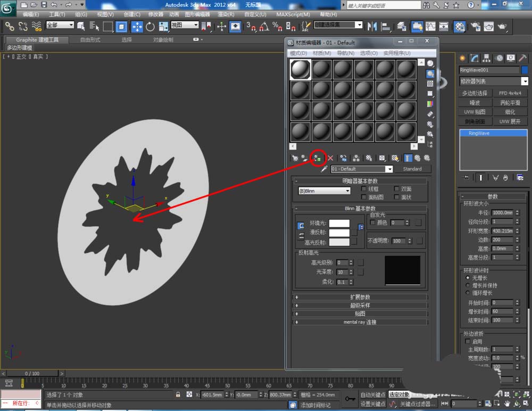
Task: Click the Standard material type button
Action: click(412, 169)
